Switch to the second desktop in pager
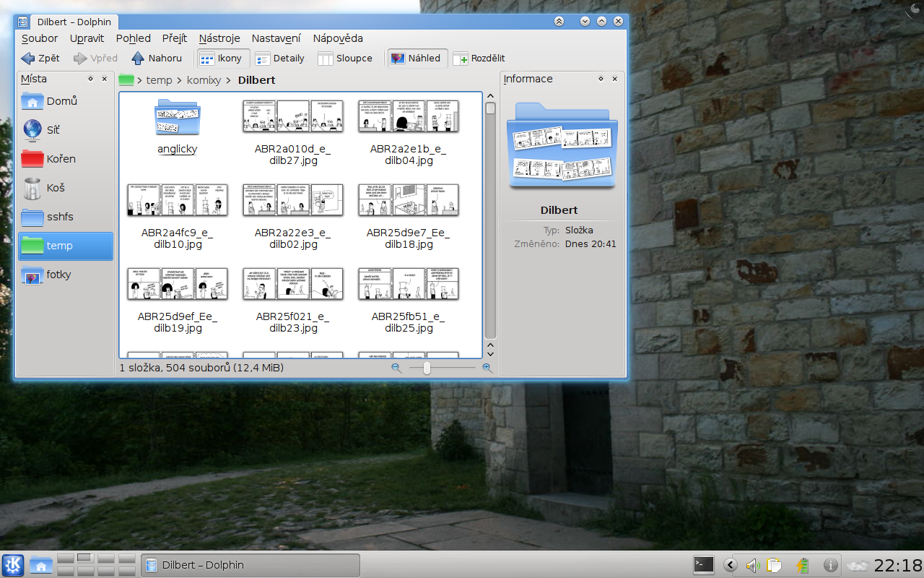 [x=85, y=558]
